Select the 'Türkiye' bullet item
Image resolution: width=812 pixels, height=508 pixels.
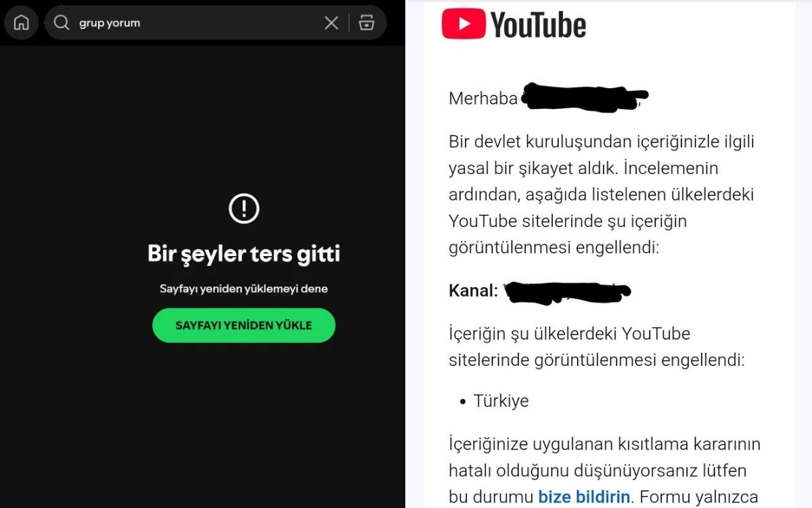tap(501, 401)
